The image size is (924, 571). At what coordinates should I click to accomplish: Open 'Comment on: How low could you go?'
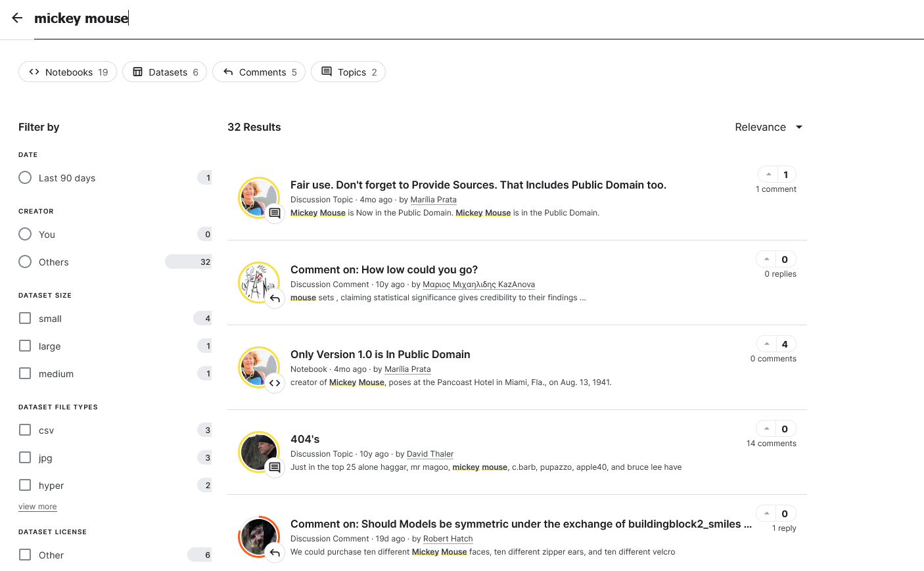pyautogui.click(x=384, y=269)
